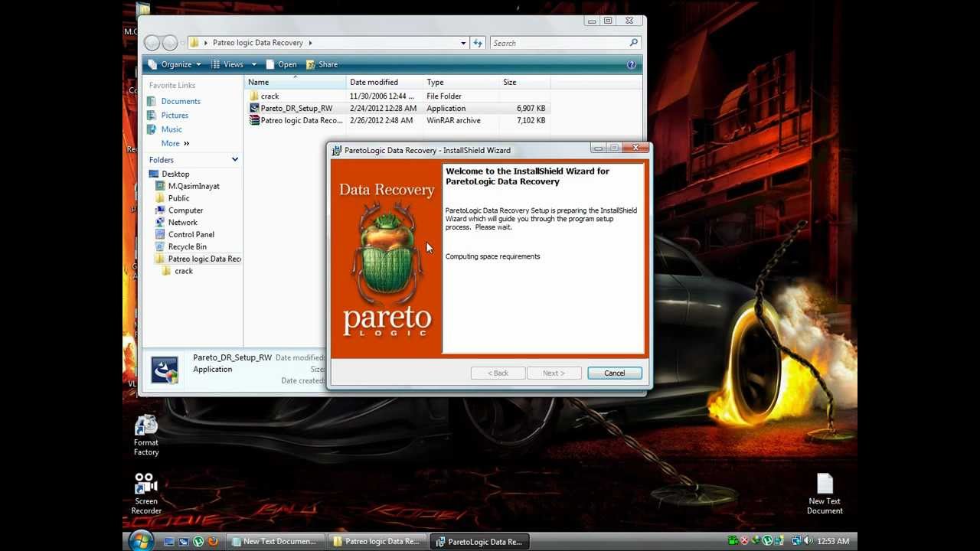The width and height of the screenshot is (980, 551).
Task: Click the Explorer back navigation arrow
Action: 152,43
